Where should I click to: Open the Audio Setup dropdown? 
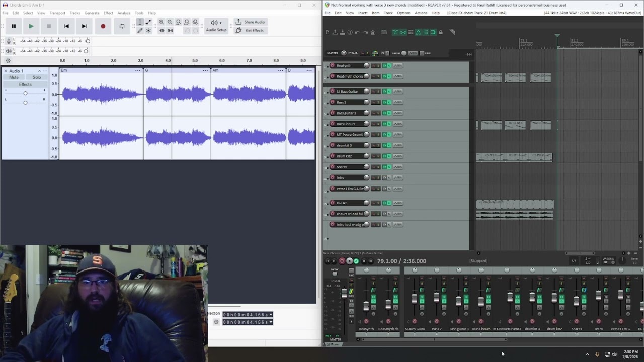tap(216, 26)
